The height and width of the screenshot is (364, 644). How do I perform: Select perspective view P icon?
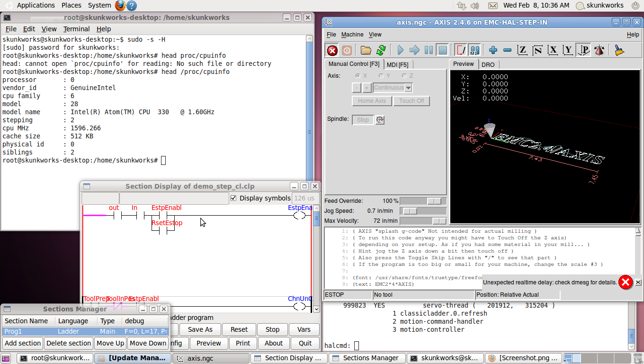pos(583,50)
